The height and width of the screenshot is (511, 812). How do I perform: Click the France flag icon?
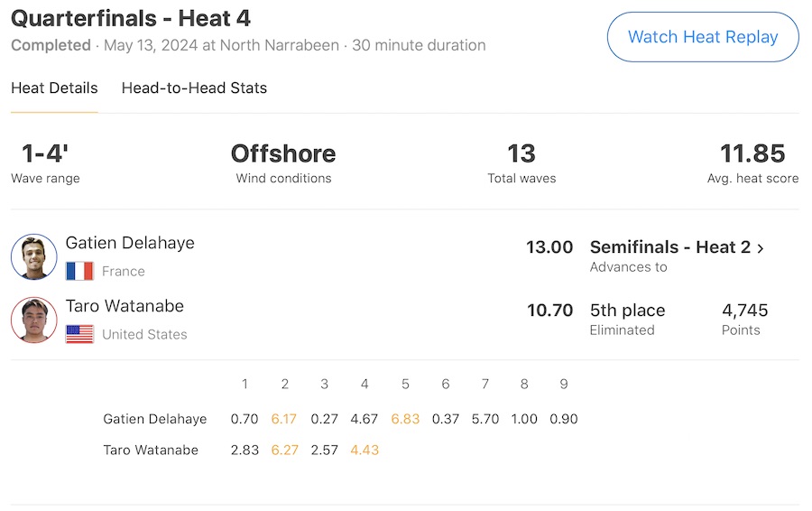pyautogui.click(x=79, y=271)
